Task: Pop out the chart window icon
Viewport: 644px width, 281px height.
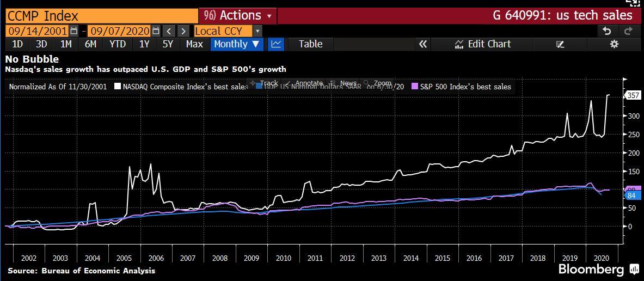Action: (x=632, y=3)
